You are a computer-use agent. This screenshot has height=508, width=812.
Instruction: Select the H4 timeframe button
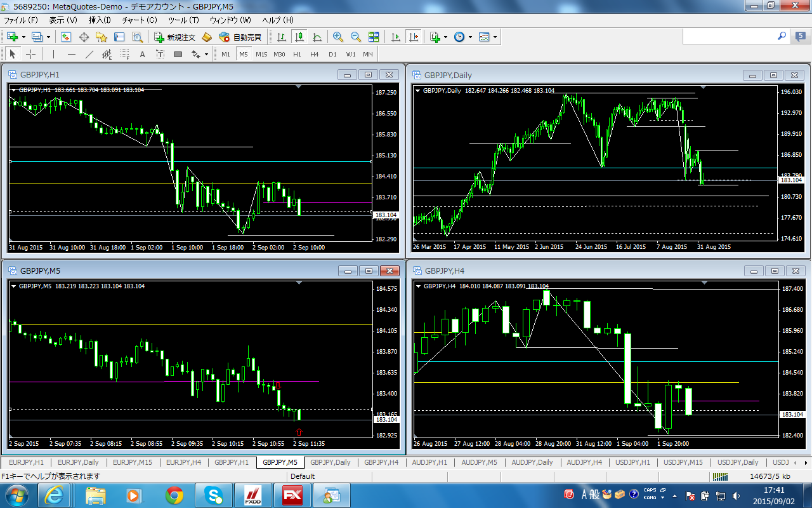coord(315,55)
